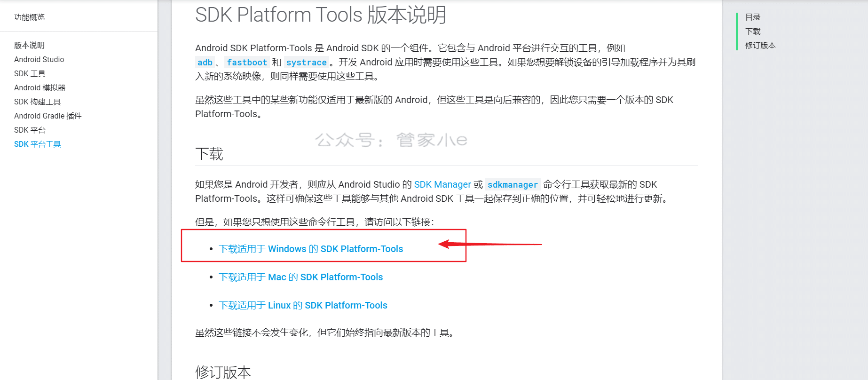868x380 pixels.
Task: Click the 修订版本 section heading in the article
Action: pos(223,372)
